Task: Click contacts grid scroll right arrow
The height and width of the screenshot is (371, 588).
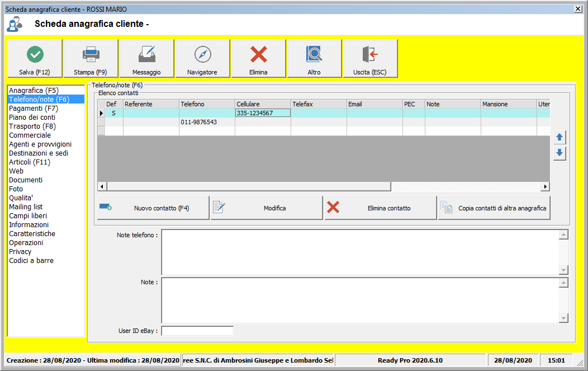Action: pos(546,186)
